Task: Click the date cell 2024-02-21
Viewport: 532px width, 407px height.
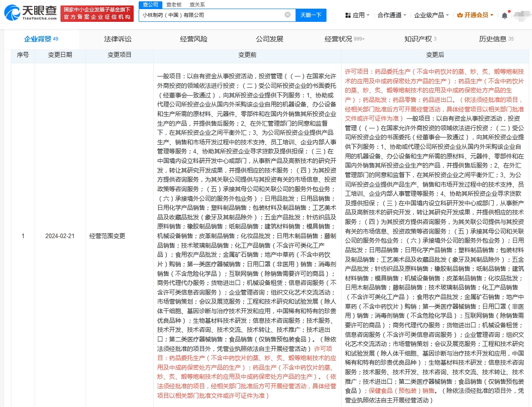Action: [x=60, y=236]
